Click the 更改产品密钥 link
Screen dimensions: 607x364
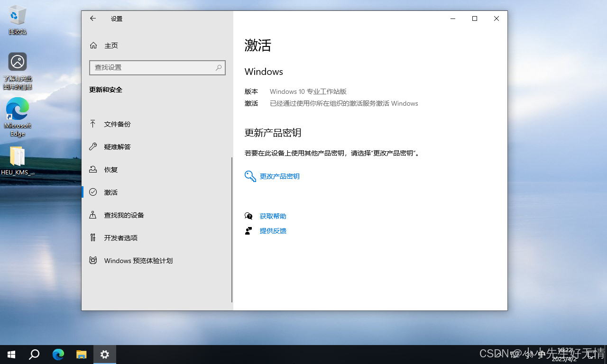pos(279,176)
